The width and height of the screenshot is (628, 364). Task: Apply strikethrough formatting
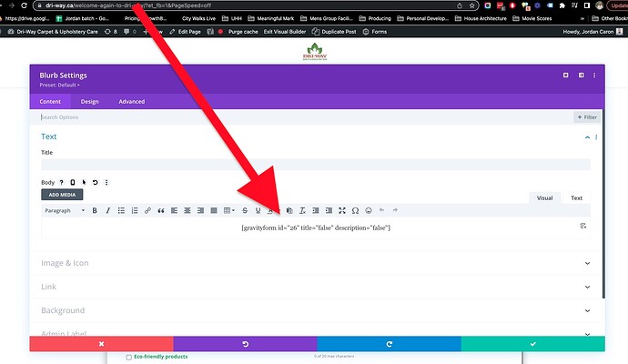(x=245, y=210)
